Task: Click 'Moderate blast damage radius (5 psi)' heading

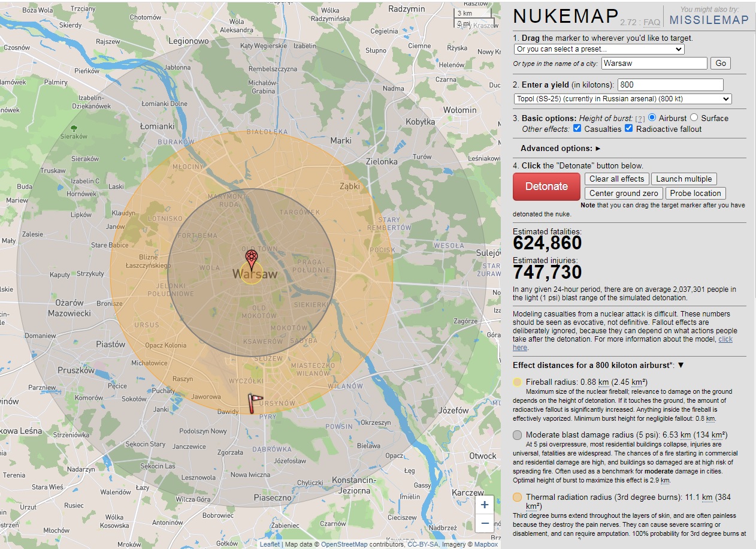Action: [x=627, y=435]
